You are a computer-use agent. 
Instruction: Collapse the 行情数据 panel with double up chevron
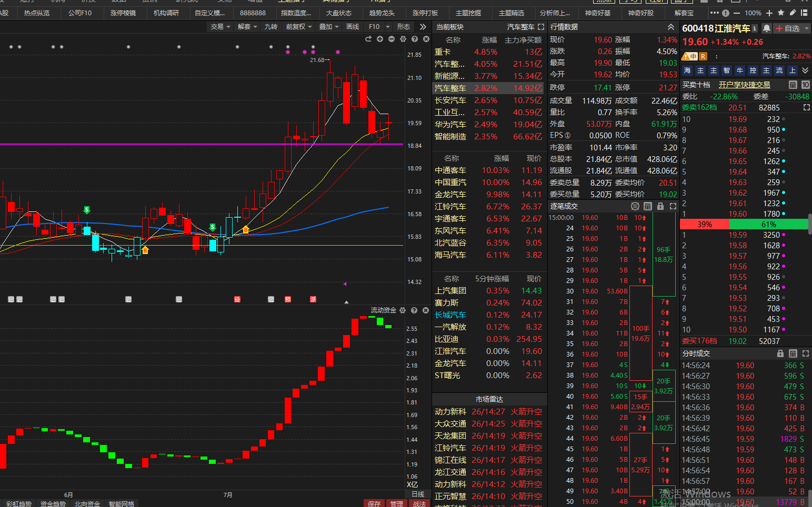(x=671, y=27)
